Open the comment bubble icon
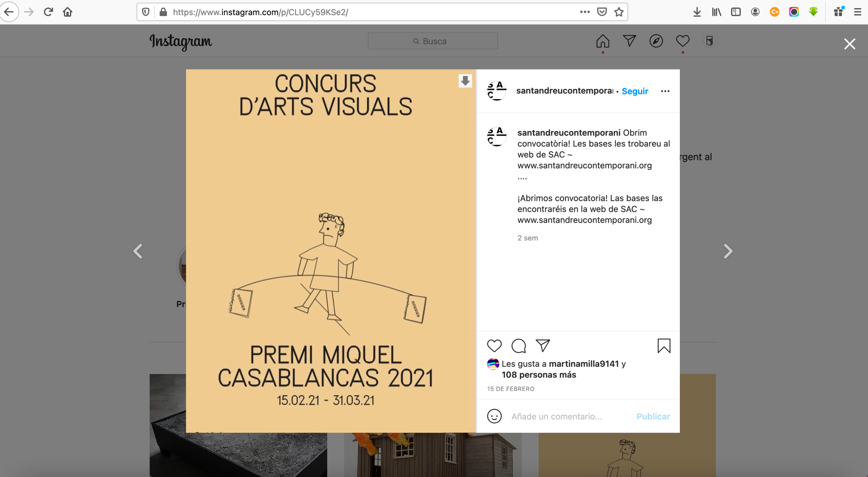The width and height of the screenshot is (868, 477). [x=518, y=346]
